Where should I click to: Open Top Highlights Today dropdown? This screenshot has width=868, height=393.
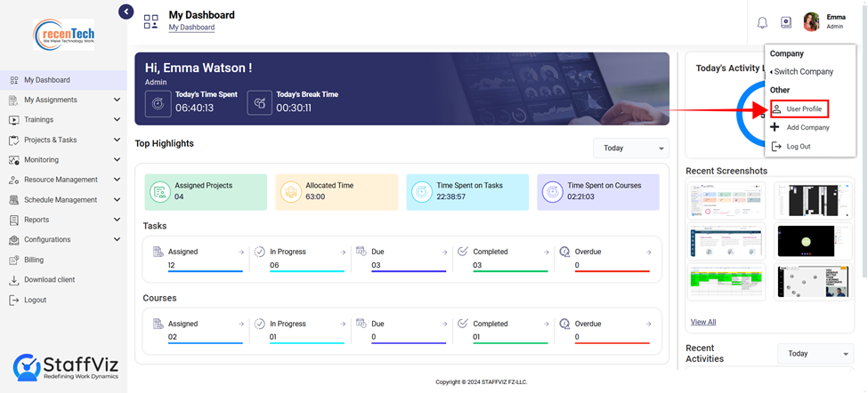[x=631, y=148]
